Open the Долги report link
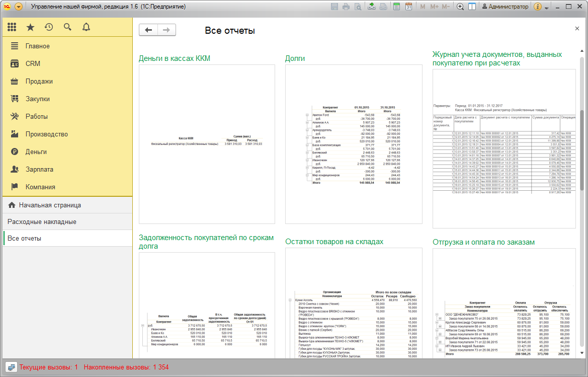 point(295,58)
